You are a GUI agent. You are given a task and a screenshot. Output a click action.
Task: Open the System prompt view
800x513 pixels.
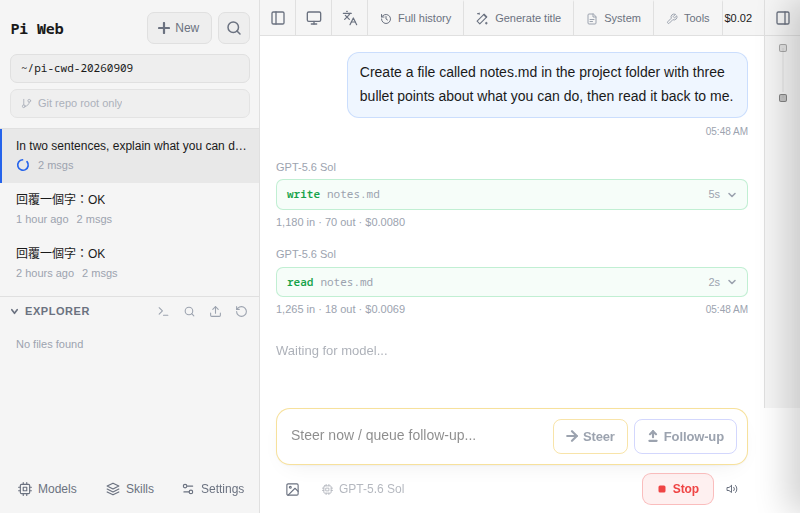(613, 18)
